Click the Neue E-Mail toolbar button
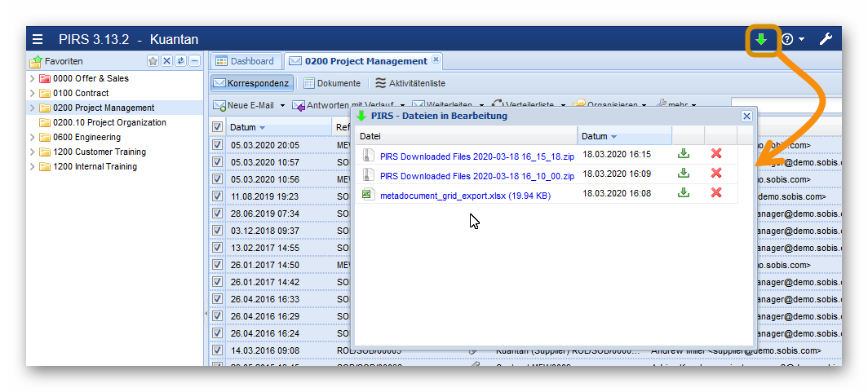 coord(244,105)
